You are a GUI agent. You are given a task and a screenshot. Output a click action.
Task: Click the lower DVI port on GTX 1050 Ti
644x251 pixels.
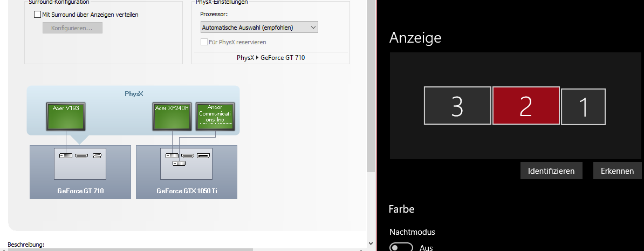coord(179,163)
